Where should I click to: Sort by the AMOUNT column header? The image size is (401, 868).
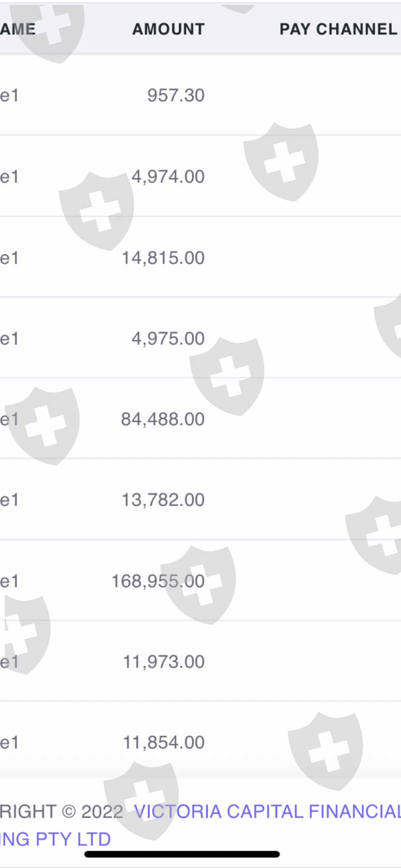coord(169,29)
